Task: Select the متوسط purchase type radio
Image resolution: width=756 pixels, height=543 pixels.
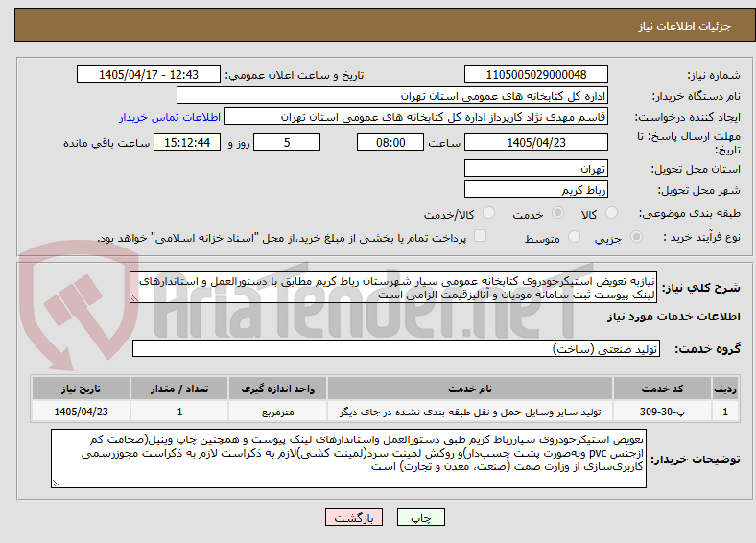Action: click(574, 237)
